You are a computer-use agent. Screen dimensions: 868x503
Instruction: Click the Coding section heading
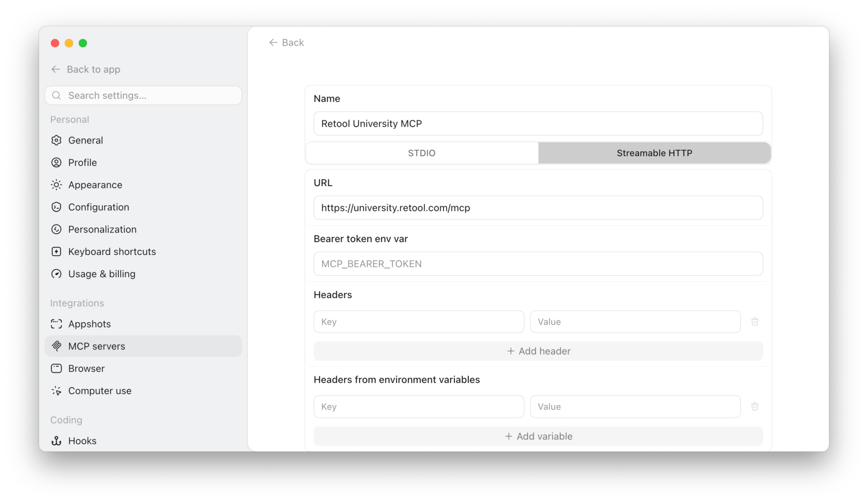(66, 420)
